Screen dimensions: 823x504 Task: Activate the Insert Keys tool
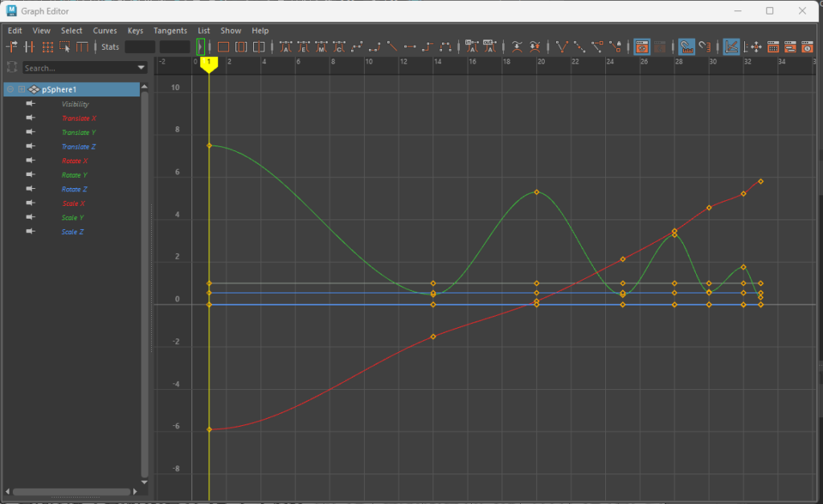[30, 47]
